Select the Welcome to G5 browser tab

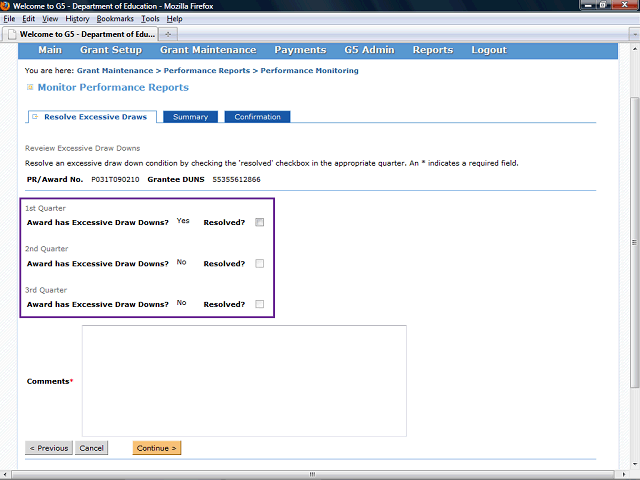[x=81, y=34]
